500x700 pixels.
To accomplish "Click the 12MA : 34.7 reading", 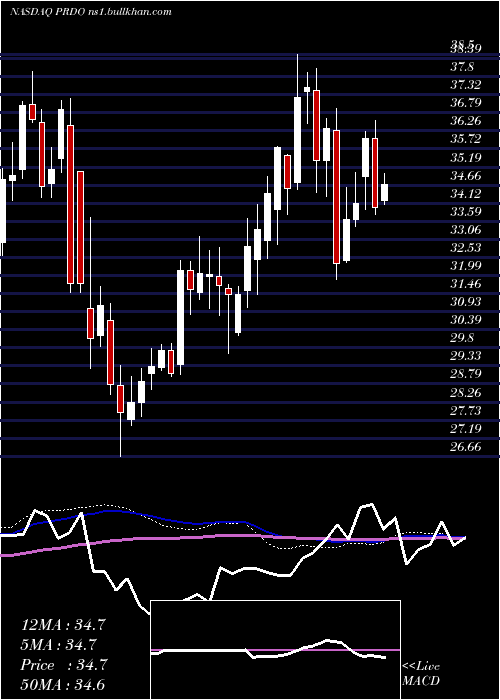I will pos(63,625).
